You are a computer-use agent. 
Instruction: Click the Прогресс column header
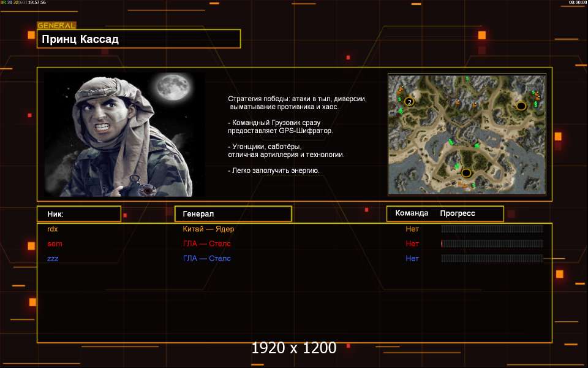(x=458, y=213)
